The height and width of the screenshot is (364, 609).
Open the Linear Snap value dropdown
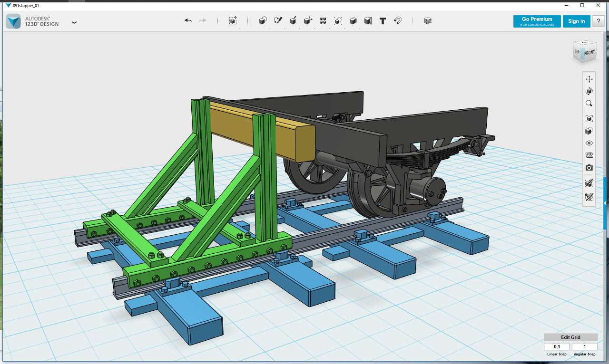(557, 347)
